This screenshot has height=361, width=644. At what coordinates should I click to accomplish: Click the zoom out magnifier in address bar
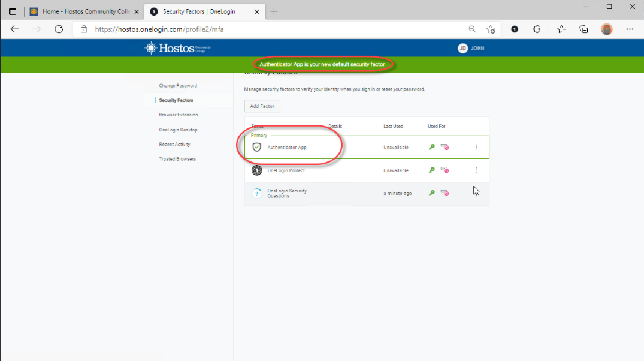pyautogui.click(x=472, y=29)
